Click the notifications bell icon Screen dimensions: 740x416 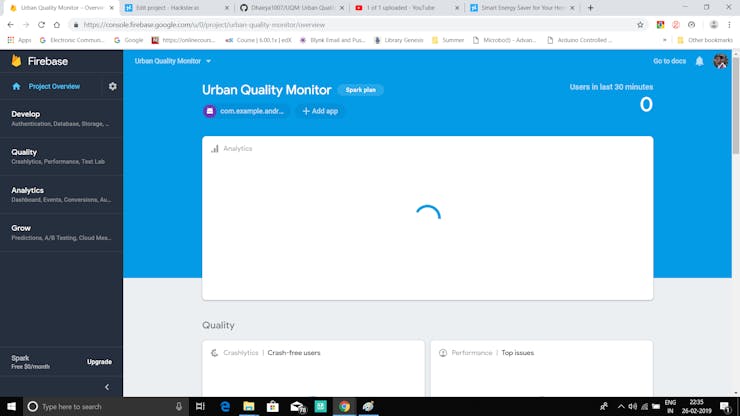[699, 61]
